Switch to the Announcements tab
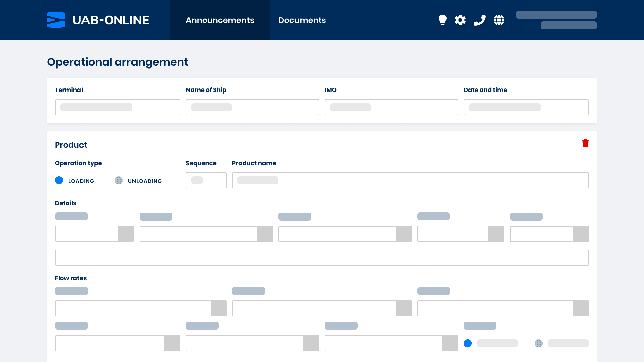644x362 pixels. pos(220,20)
